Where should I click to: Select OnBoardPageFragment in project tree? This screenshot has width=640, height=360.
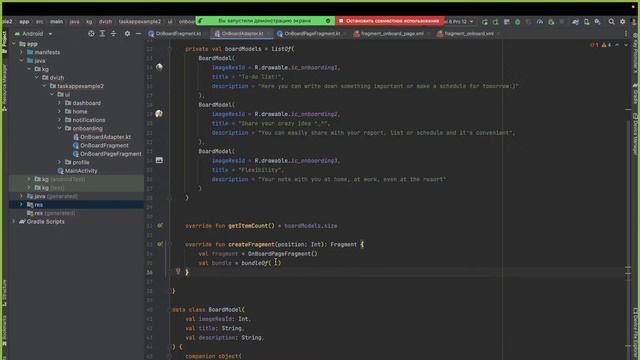click(107, 154)
